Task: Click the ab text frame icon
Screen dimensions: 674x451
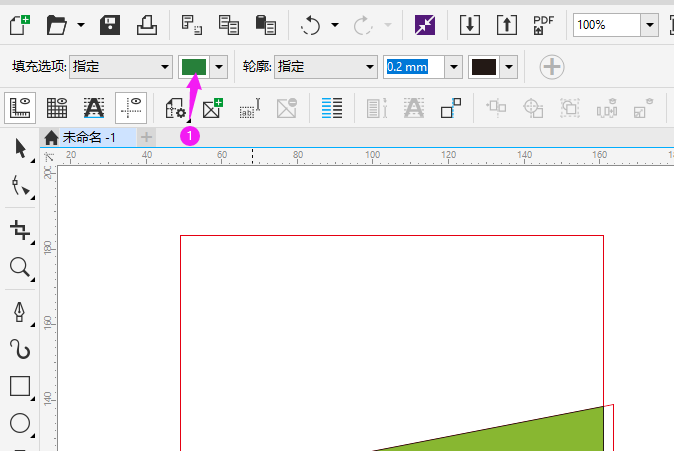Action: click(250, 107)
